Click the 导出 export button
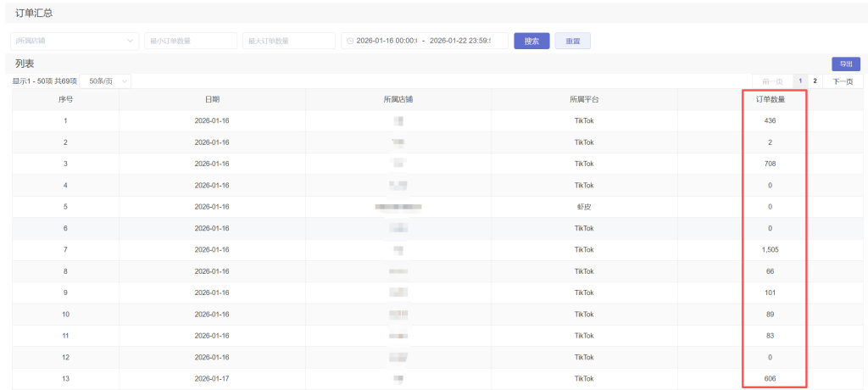Viewport: 868px width, 390px height. pos(845,64)
